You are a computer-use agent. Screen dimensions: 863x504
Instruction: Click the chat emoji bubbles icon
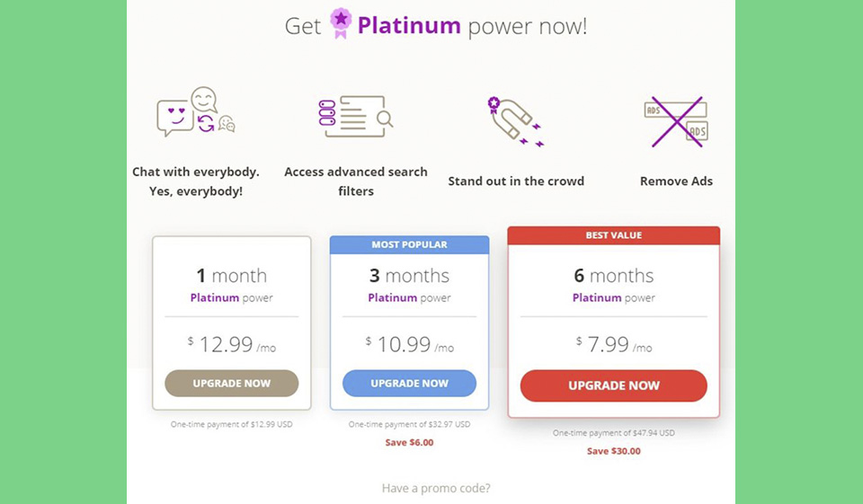[x=195, y=114]
